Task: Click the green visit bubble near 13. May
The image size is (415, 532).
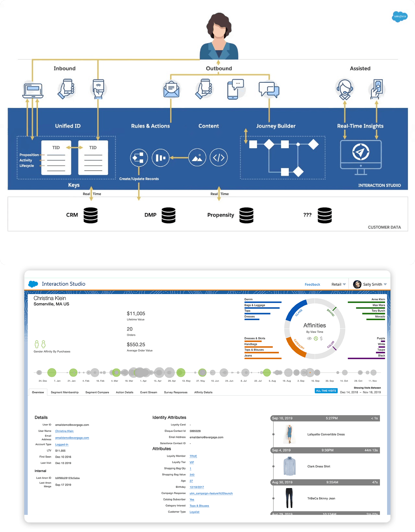Action: (181, 372)
